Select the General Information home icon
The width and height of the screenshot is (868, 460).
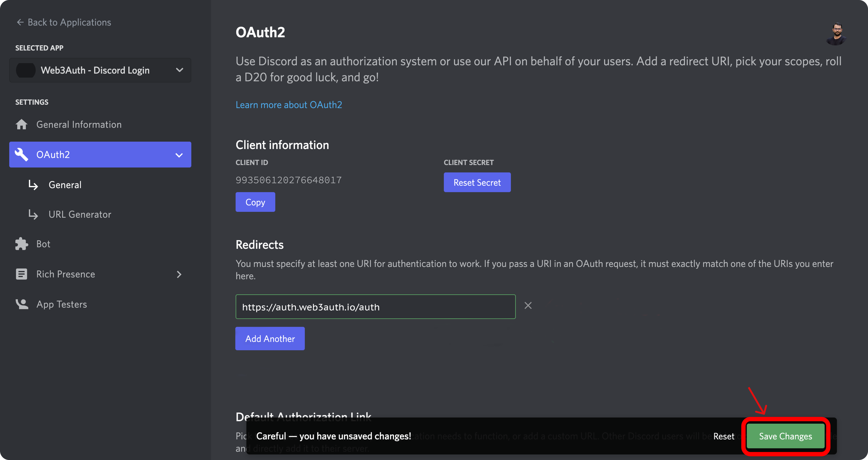(21, 124)
